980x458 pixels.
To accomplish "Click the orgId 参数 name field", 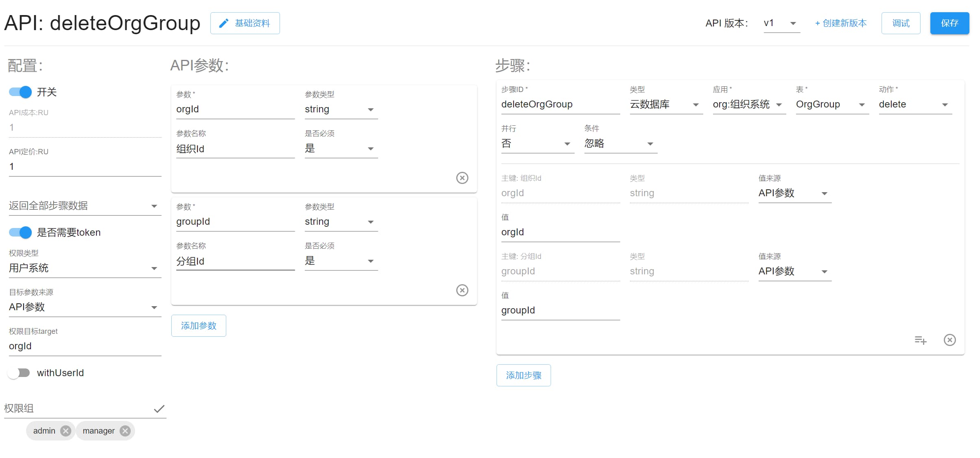I will pos(235,109).
